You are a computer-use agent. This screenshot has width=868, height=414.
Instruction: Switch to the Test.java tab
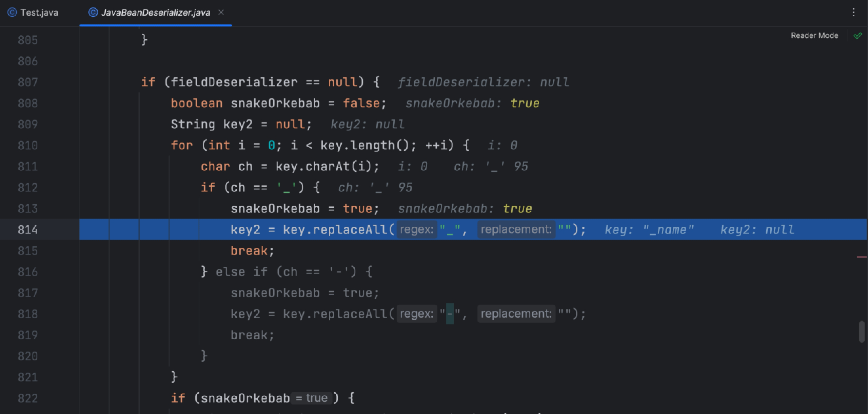[x=33, y=13]
